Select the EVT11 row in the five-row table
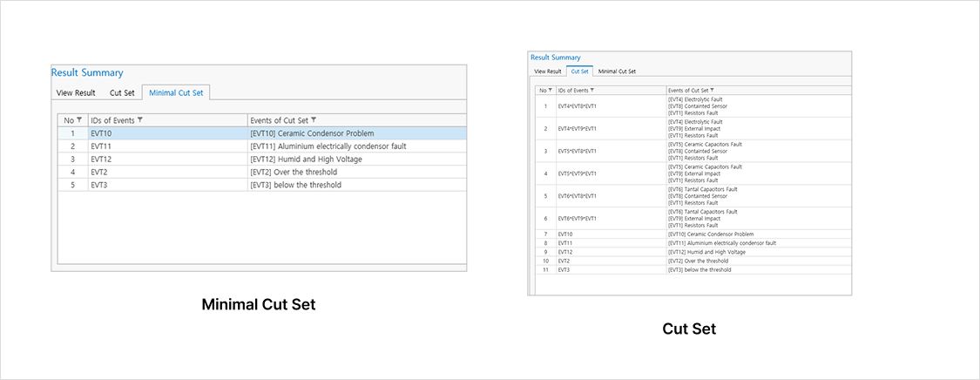980x380 pixels. pyautogui.click(x=261, y=146)
